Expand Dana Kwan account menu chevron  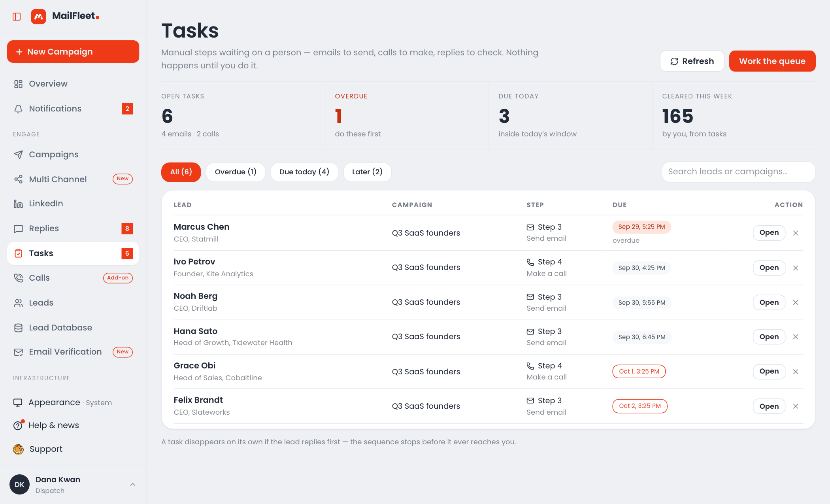133,485
